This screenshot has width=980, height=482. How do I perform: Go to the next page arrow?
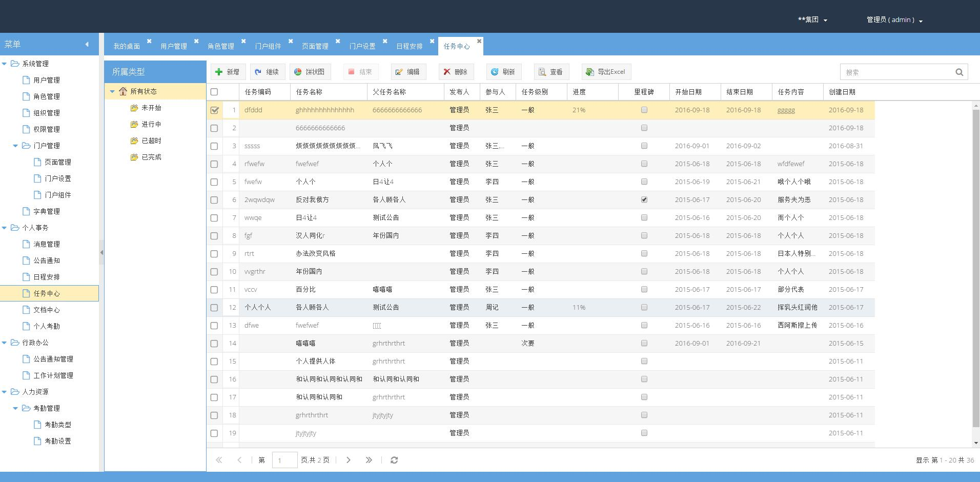(x=349, y=460)
